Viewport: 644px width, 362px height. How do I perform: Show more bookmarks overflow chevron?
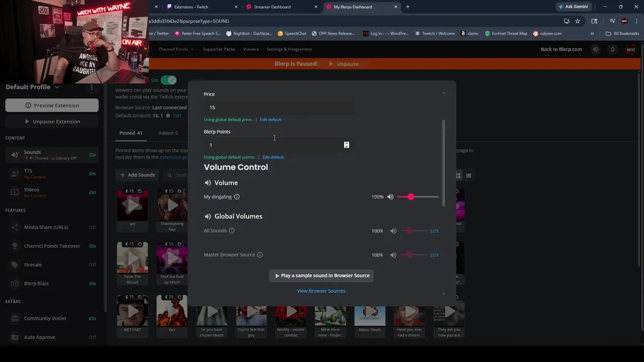[592, 34]
